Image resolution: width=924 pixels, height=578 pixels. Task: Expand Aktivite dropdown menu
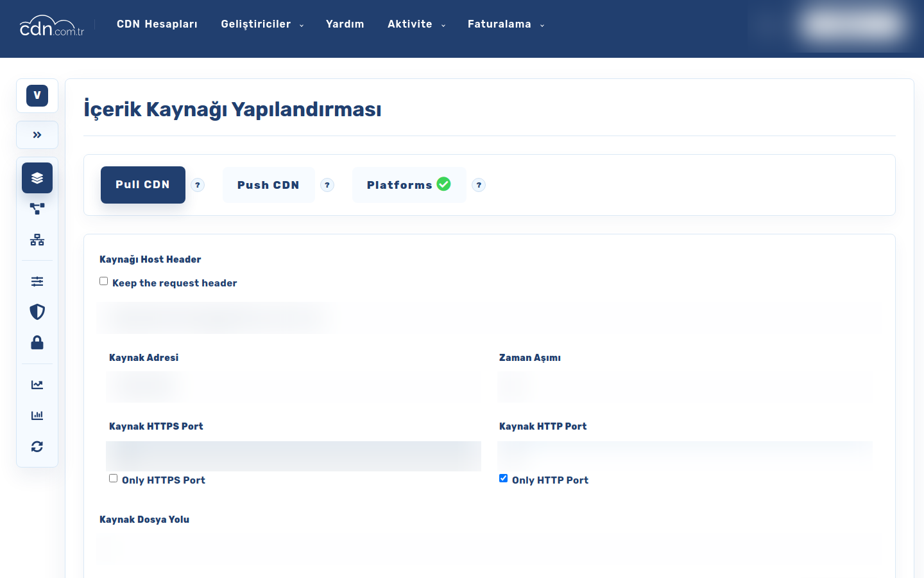416,24
